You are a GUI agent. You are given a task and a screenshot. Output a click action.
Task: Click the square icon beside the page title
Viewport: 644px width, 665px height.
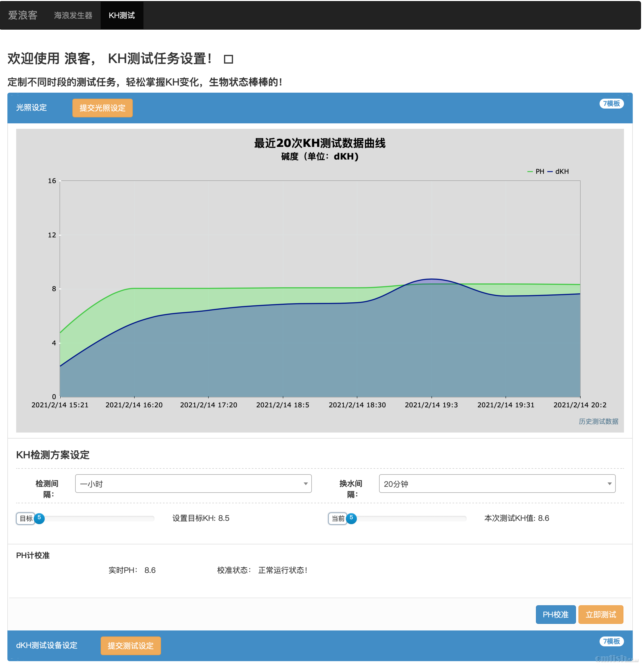click(228, 59)
